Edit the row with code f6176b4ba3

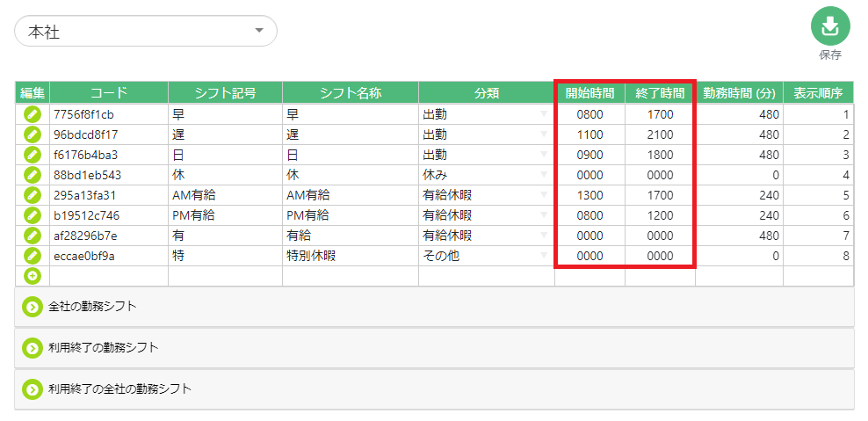pyautogui.click(x=33, y=155)
